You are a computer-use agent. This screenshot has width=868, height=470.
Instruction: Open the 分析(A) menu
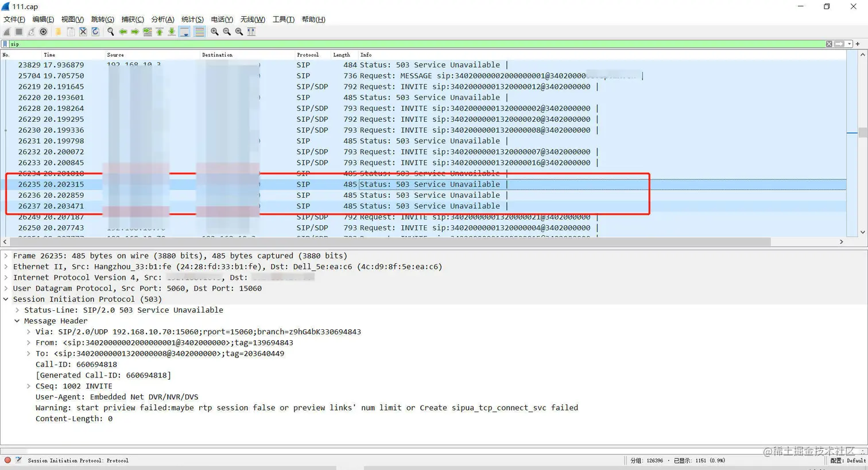pos(162,20)
